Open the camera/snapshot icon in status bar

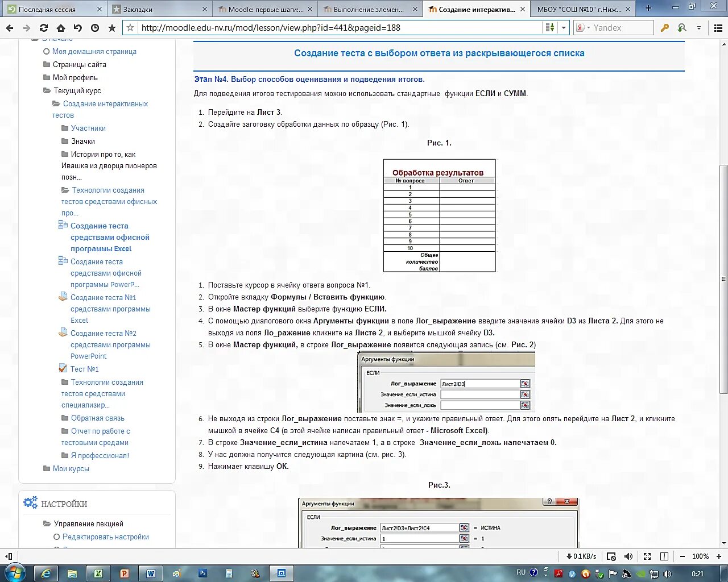click(611, 556)
